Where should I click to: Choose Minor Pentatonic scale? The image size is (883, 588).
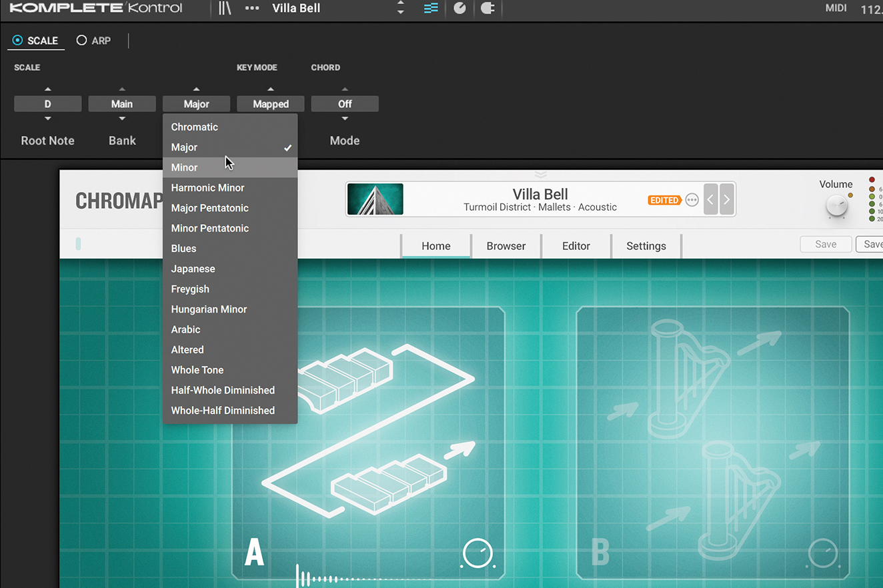click(x=230, y=228)
